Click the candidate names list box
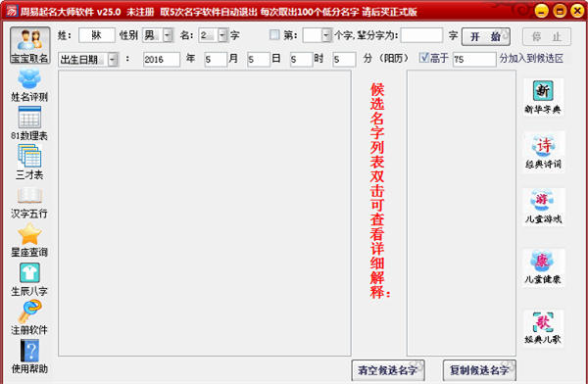Viewport: 588px width, 384px height. [x=462, y=213]
